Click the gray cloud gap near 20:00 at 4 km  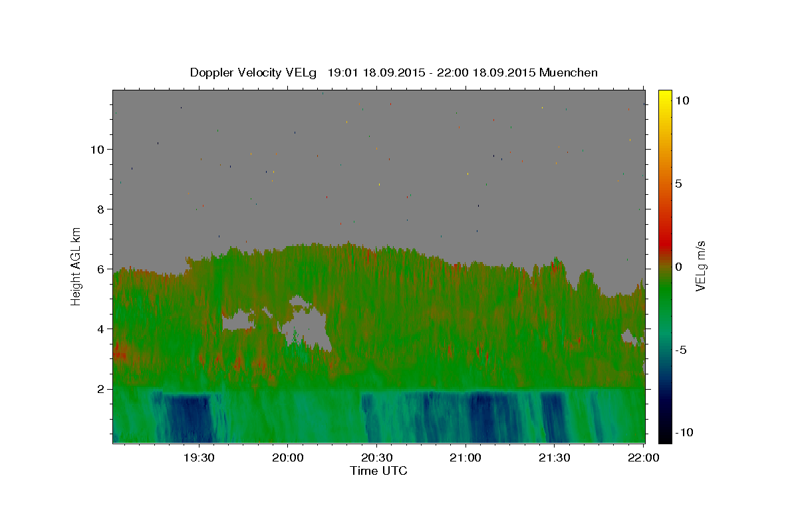pos(309,329)
